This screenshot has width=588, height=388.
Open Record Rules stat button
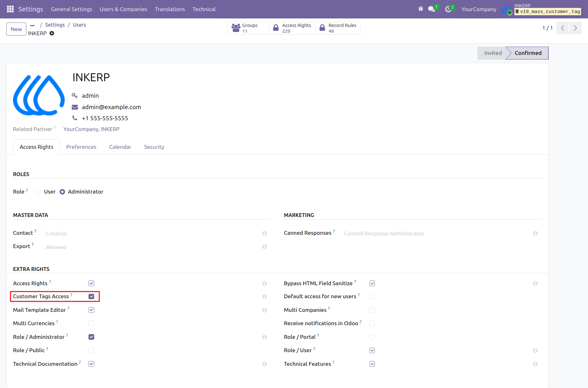tap(338, 28)
